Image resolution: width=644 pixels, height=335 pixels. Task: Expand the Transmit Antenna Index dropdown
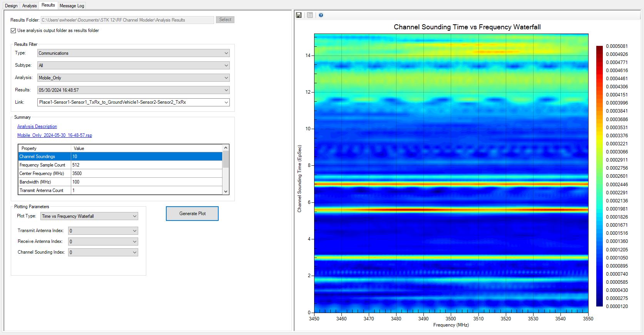click(x=103, y=231)
